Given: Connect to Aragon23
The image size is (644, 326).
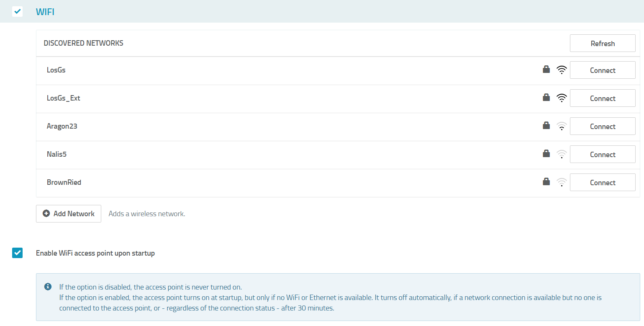Looking at the screenshot, I should [x=603, y=126].
